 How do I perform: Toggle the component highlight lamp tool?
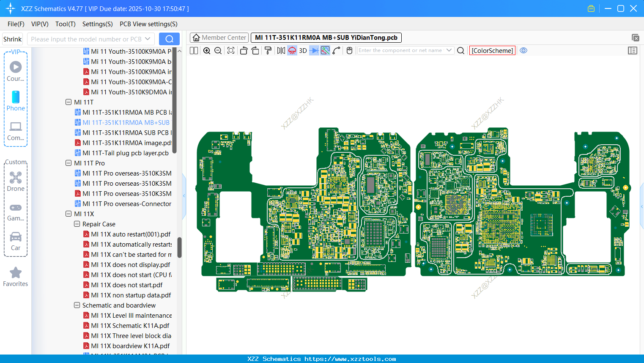click(x=292, y=50)
